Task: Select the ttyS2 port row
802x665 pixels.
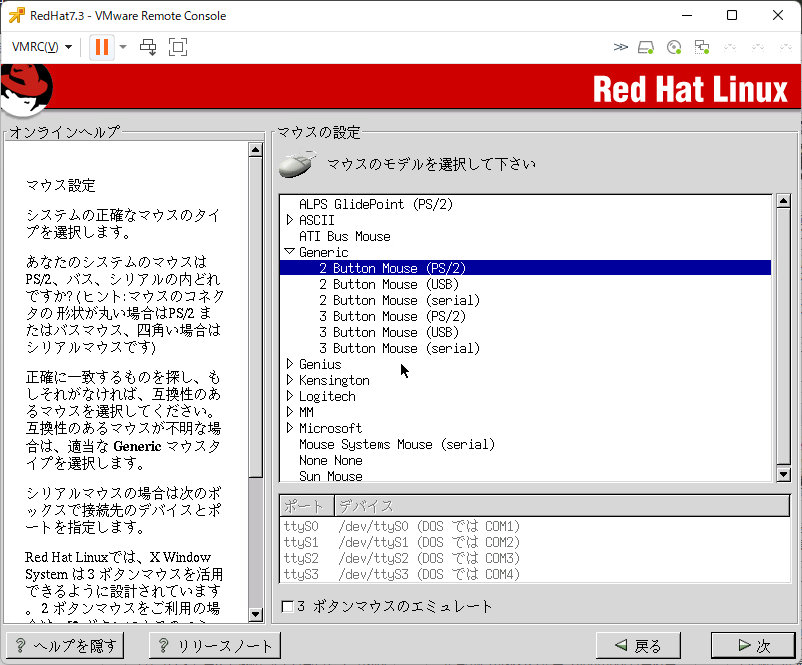Action: (534, 558)
